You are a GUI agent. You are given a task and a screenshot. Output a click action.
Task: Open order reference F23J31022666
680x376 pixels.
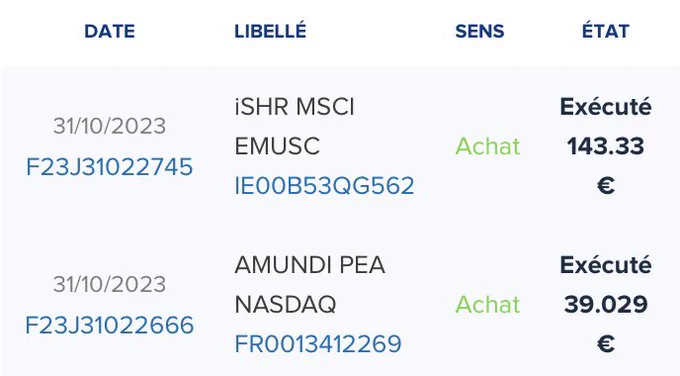[109, 325]
